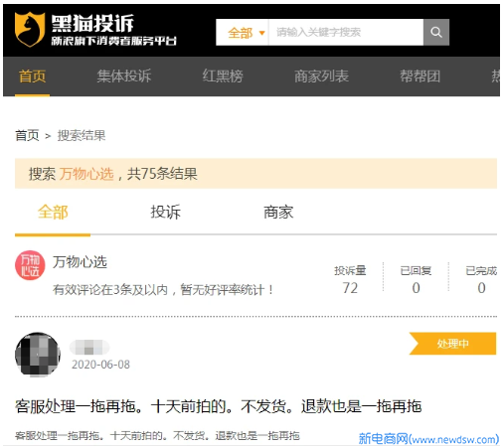Click the 黑猫投诉 cat shield logo
The image size is (504, 448).
pos(30,29)
